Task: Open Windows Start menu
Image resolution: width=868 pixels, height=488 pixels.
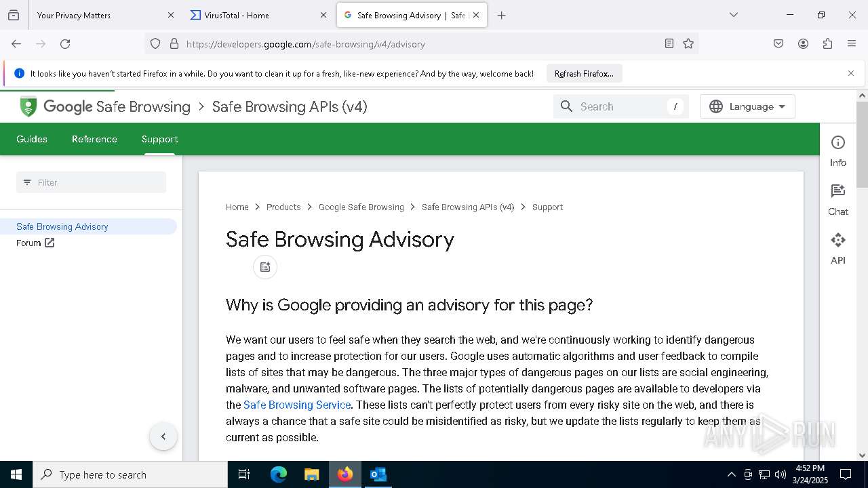Action: tap(16, 474)
